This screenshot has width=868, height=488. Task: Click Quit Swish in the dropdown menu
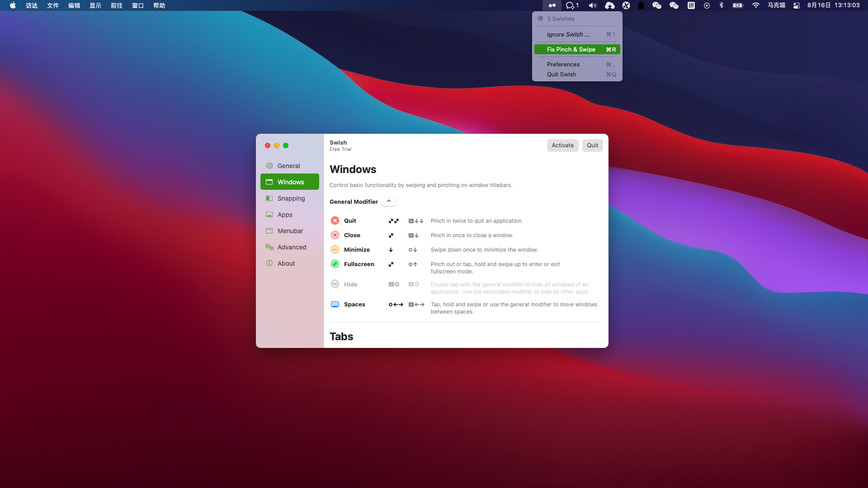click(561, 75)
